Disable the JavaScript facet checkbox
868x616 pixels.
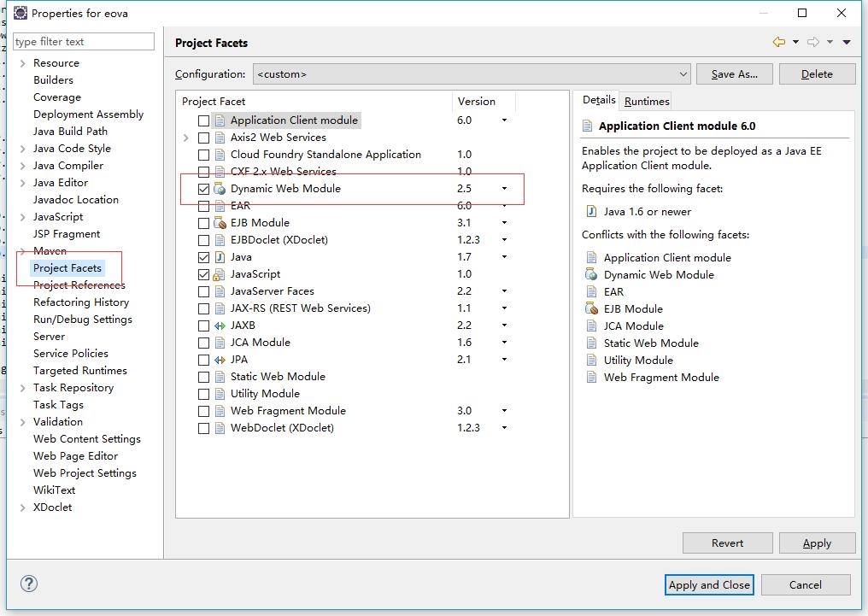pos(202,274)
